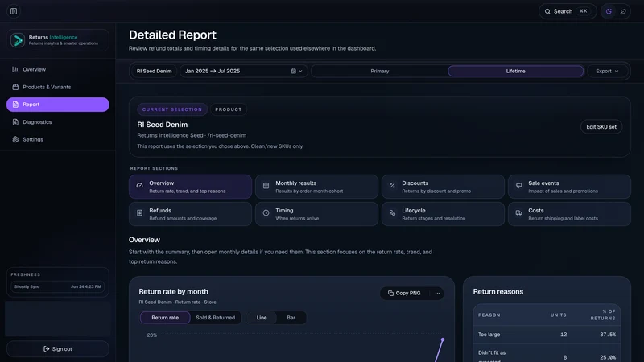Click the Overview bar chart icon in sidebar
This screenshot has width=644, height=362.
[15, 69]
